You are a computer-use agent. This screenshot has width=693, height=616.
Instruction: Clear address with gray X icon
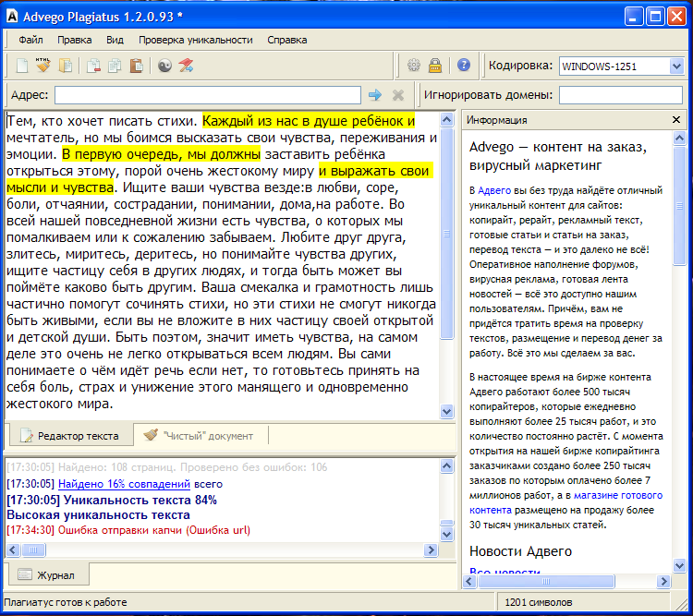tap(397, 95)
